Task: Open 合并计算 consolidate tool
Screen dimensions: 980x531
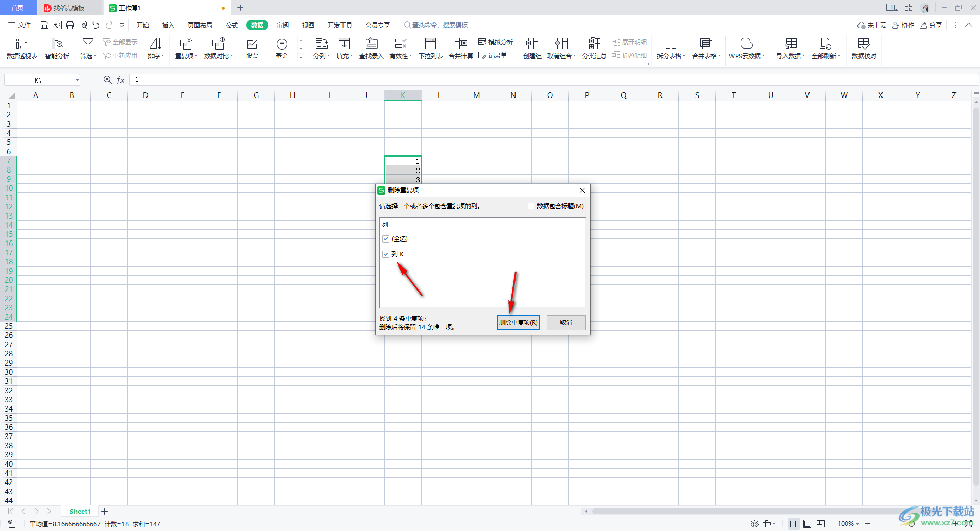Action: (x=461, y=49)
